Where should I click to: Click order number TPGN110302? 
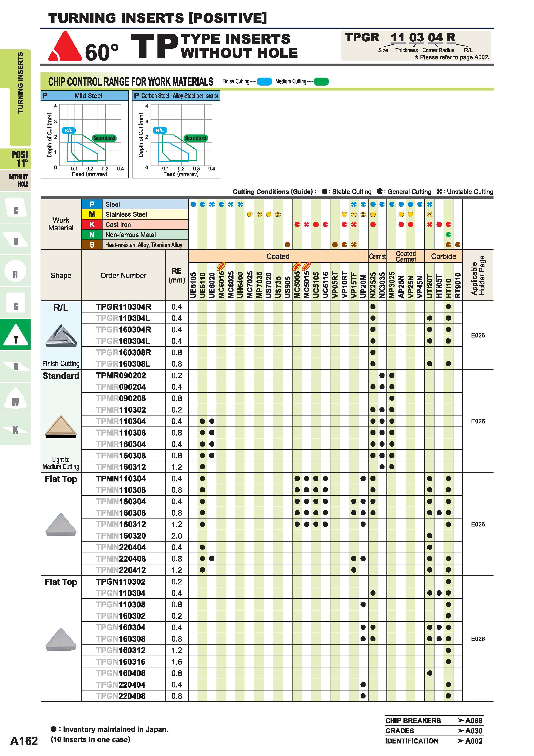pyautogui.click(x=121, y=582)
